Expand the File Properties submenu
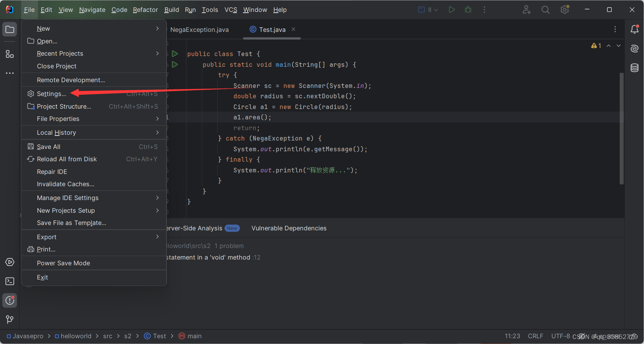Viewport: 644px width, 344px height. coord(94,119)
